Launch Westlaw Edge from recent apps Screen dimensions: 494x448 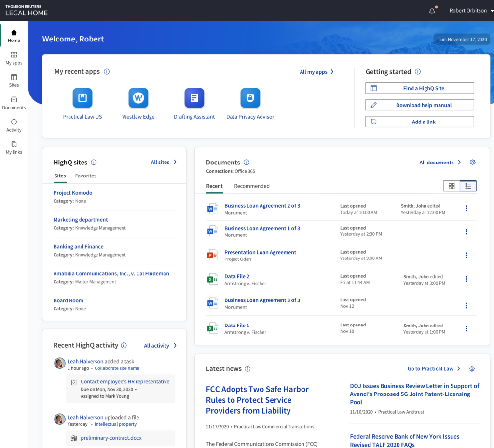(x=138, y=97)
